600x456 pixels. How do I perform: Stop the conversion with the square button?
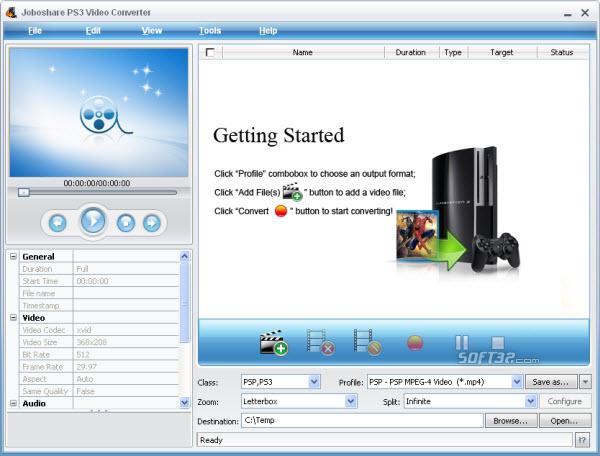point(497,342)
